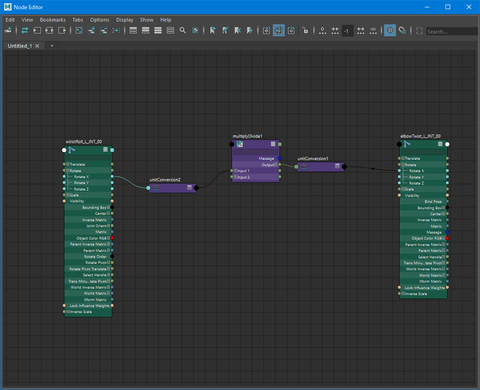This screenshot has height=390, width=480.
Task: Toggle the highlighted sync selection toolbar button
Action: [279, 31]
